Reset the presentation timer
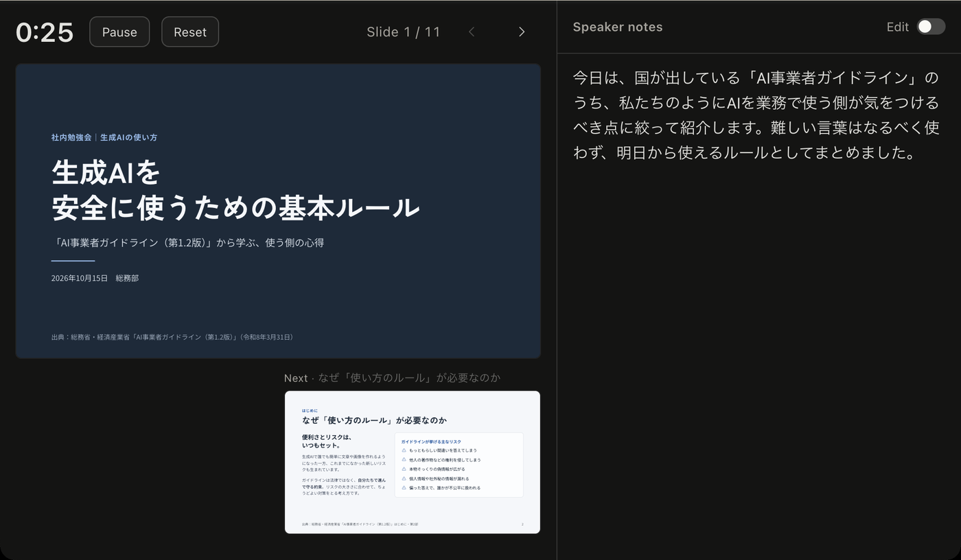The height and width of the screenshot is (560, 961). (x=190, y=32)
